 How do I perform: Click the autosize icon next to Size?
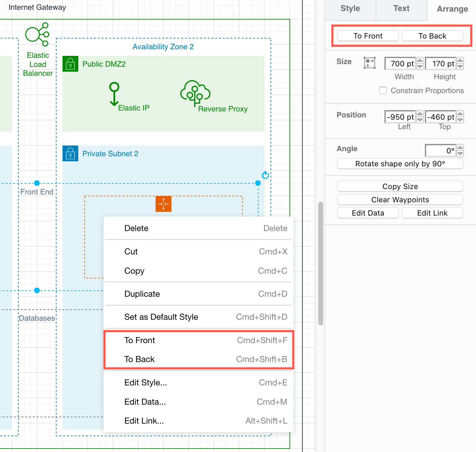[x=369, y=63]
